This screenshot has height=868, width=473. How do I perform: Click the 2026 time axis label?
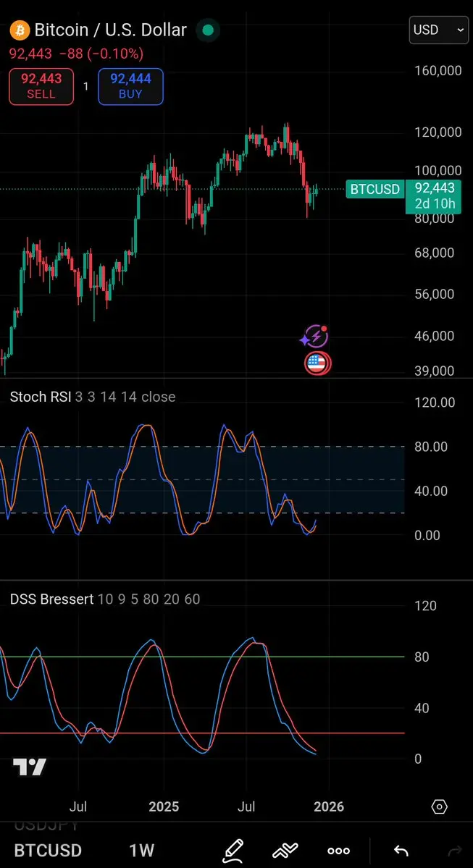click(x=328, y=806)
